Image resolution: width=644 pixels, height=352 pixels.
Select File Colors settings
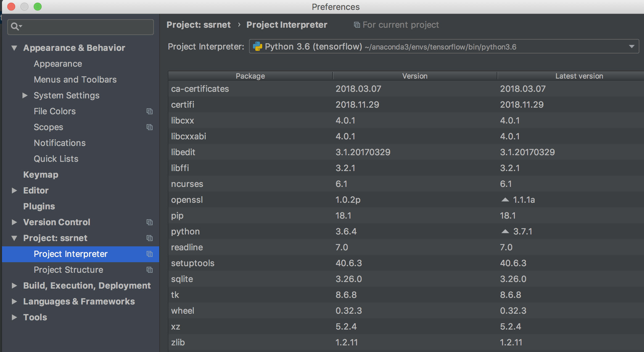tap(54, 111)
